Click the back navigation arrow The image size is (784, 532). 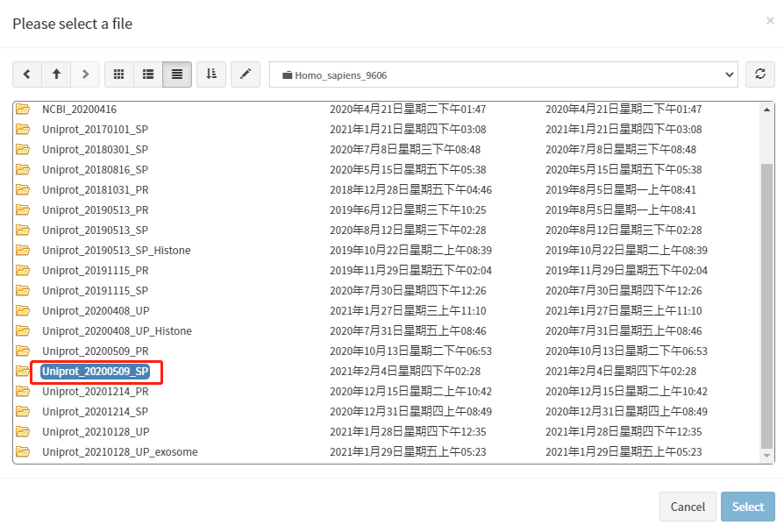[x=27, y=74]
